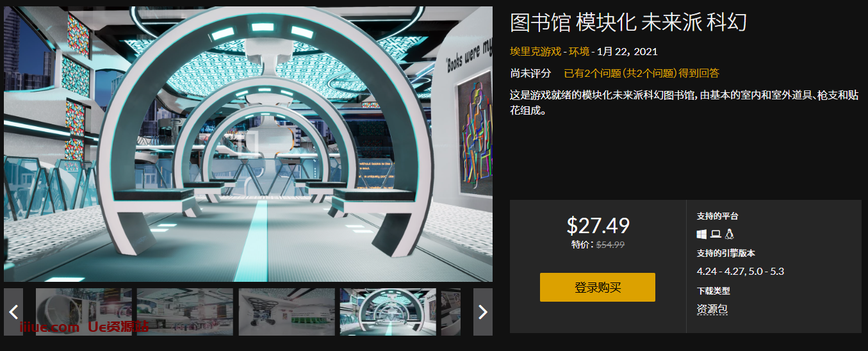Select the third thumbnail with green shelves
The width and height of the screenshot is (868, 351).
287,312
